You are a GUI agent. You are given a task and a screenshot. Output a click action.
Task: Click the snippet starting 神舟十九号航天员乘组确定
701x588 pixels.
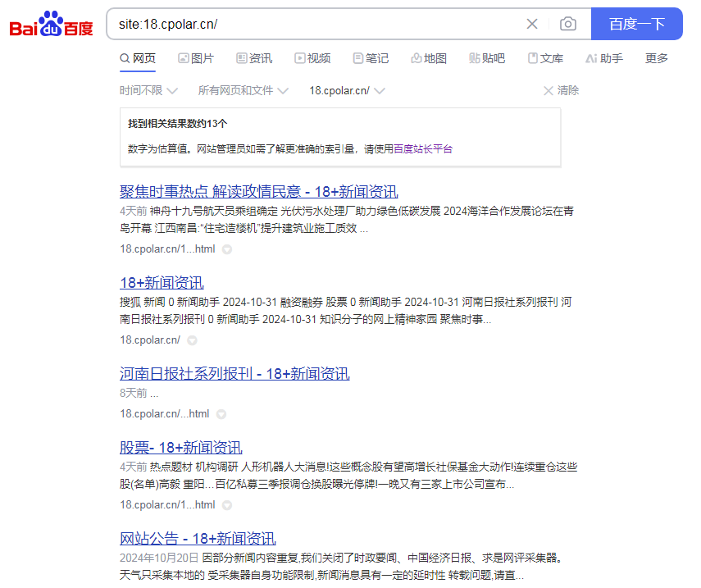tap(347, 220)
